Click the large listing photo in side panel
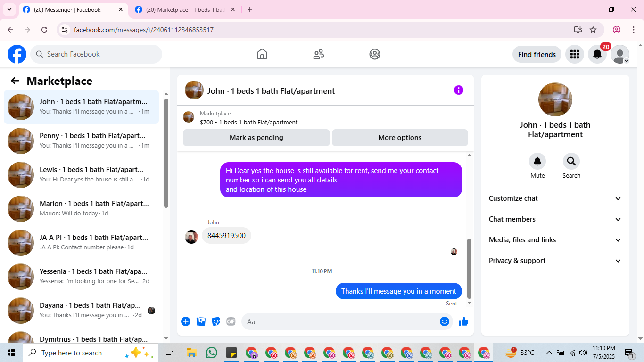This screenshot has width=644, height=362. pos(555,99)
